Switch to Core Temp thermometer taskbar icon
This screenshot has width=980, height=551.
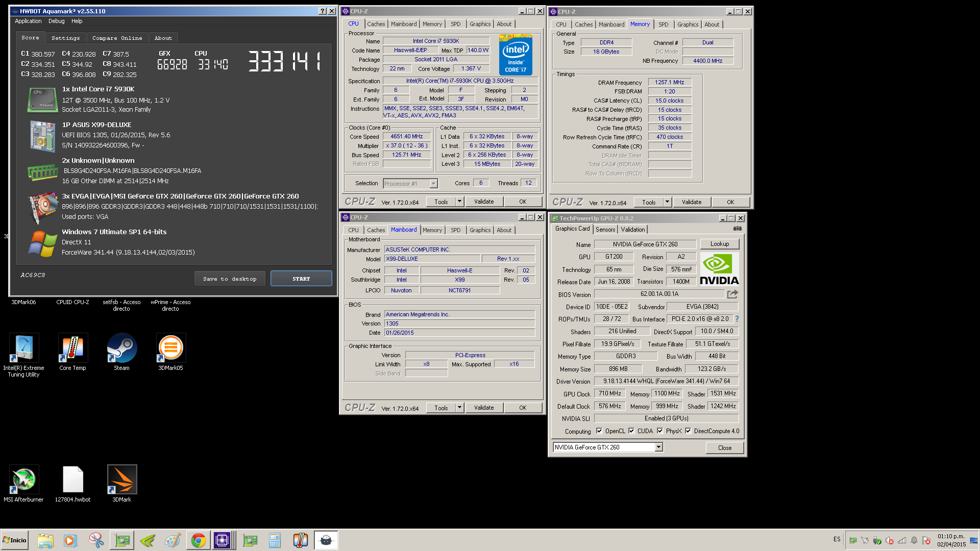coord(300,540)
